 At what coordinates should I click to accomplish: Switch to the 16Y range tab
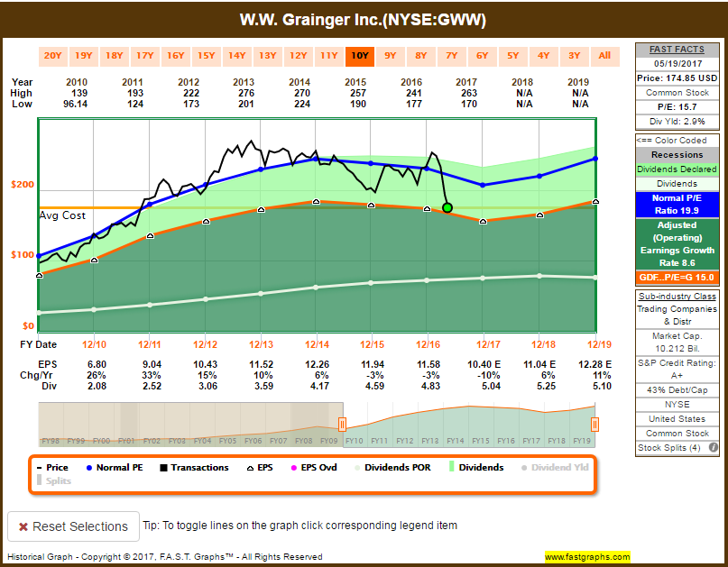(176, 56)
